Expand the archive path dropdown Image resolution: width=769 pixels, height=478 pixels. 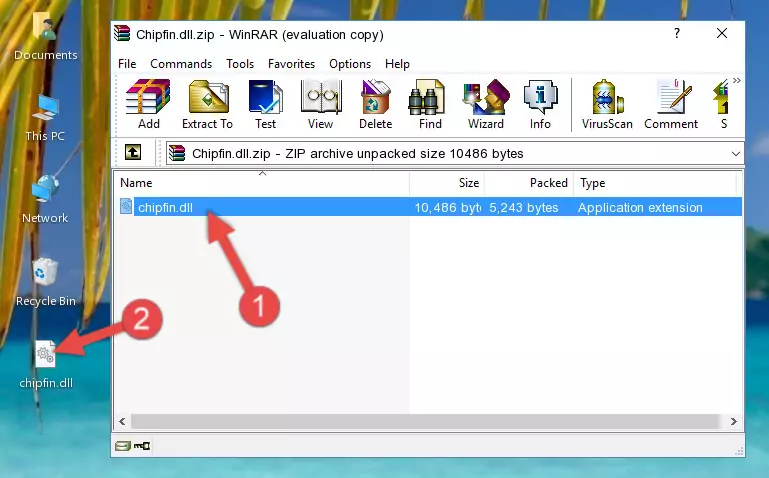(736, 153)
